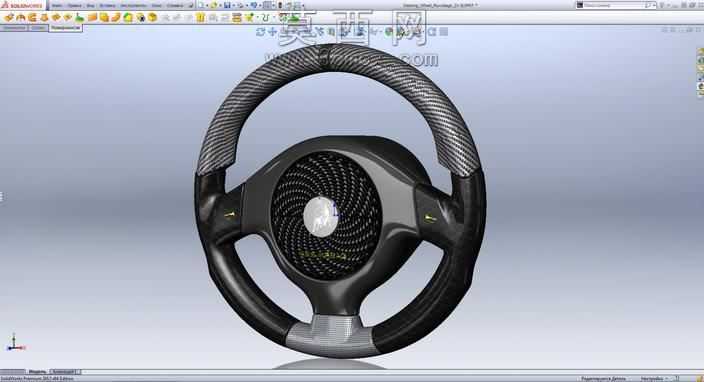The height and width of the screenshot is (382, 704).
Task: Open the Анимация motion study tab
Action: pos(64,372)
